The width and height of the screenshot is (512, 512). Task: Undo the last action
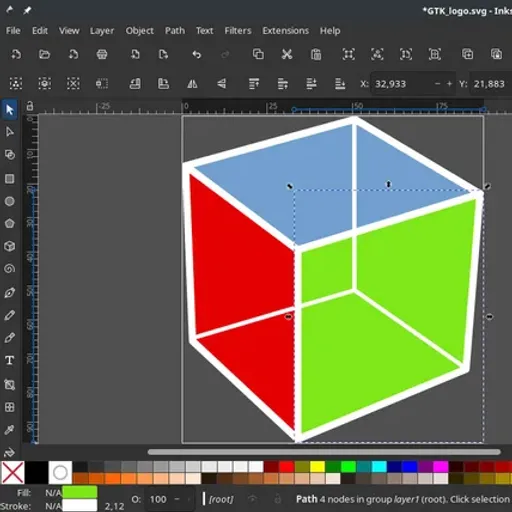tap(197, 54)
